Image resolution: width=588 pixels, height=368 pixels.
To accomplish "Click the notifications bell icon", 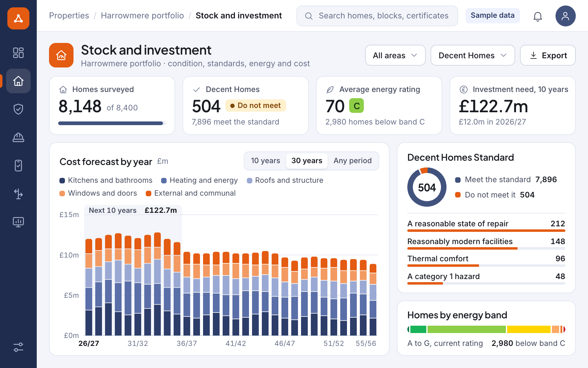I will [538, 16].
